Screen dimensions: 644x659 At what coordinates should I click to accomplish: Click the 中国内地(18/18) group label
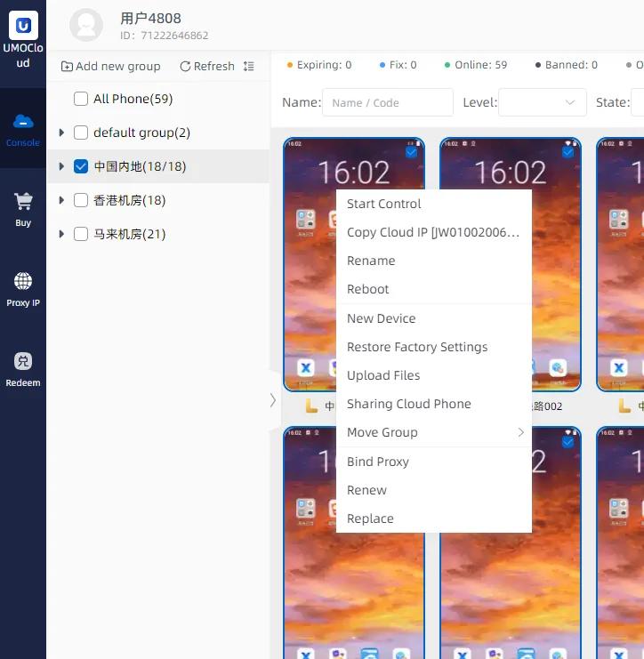(x=140, y=166)
